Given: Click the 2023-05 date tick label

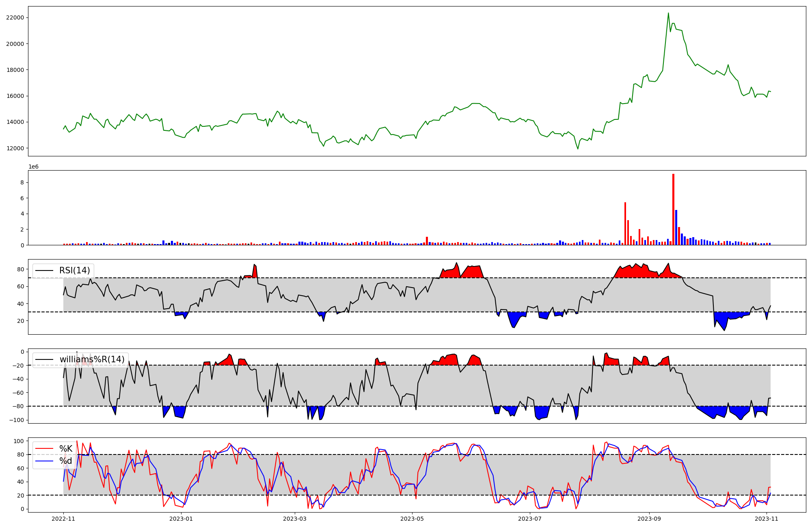Looking at the screenshot, I should (x=412, y=519).
